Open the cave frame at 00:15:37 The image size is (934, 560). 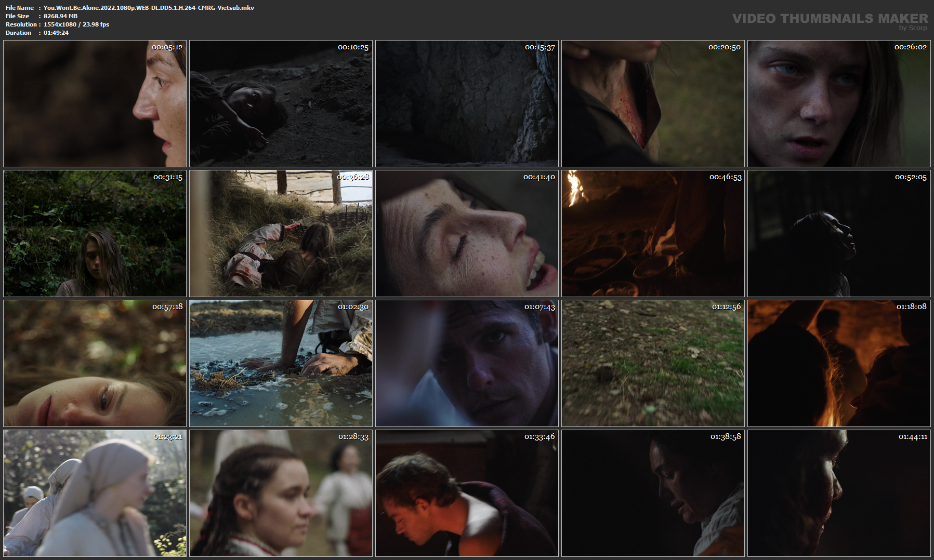(467, 103)
